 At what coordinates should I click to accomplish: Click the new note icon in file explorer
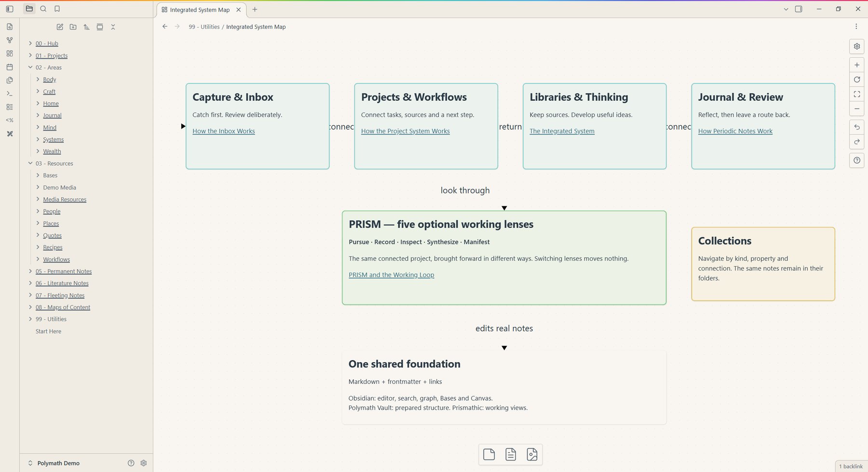click(x=60, y=27)
